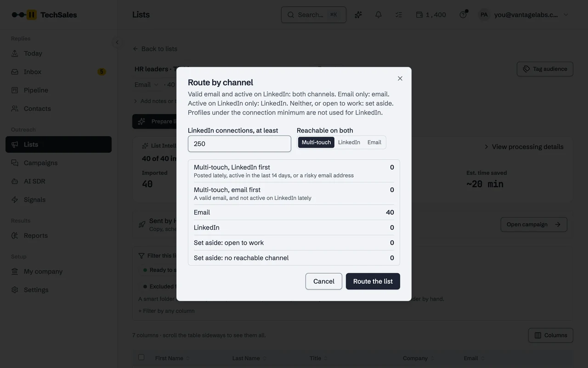Sort by the Title column
The height and width of the screenshot is (368, 588).
(318, 358)
